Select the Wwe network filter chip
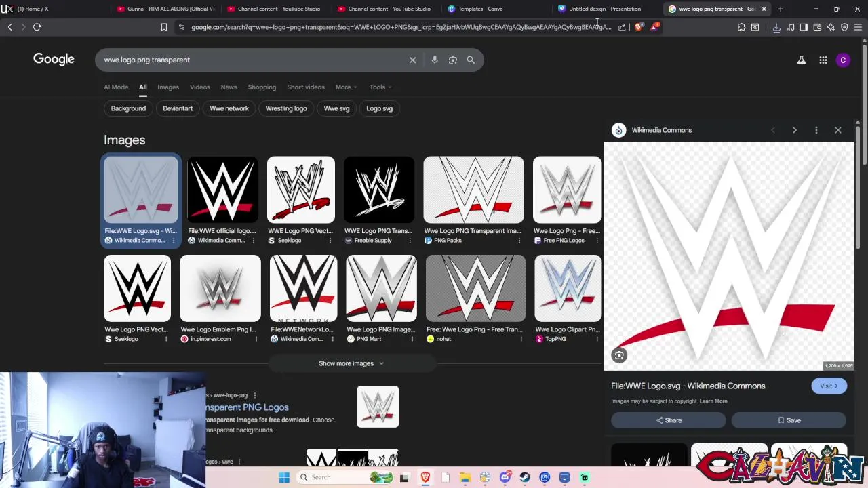 (229, 108)
